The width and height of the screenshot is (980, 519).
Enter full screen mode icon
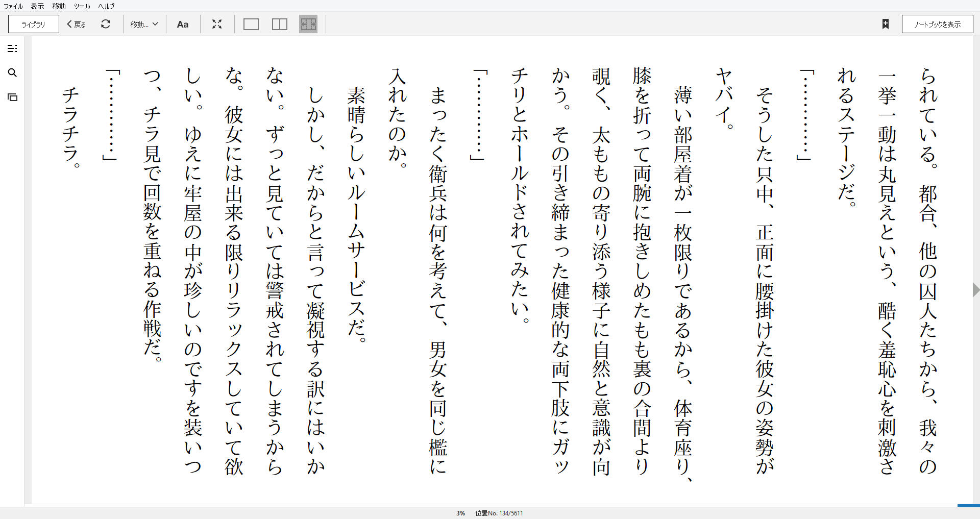(217, 24)
